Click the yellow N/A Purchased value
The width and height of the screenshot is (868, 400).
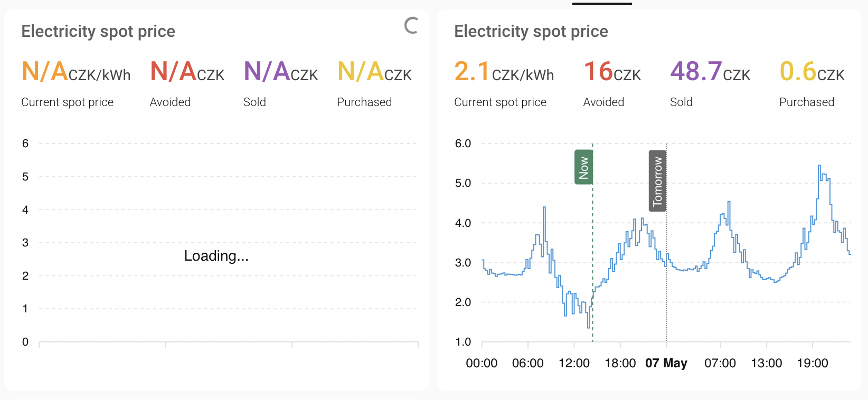pyautogui.click(x=374, y=72)
